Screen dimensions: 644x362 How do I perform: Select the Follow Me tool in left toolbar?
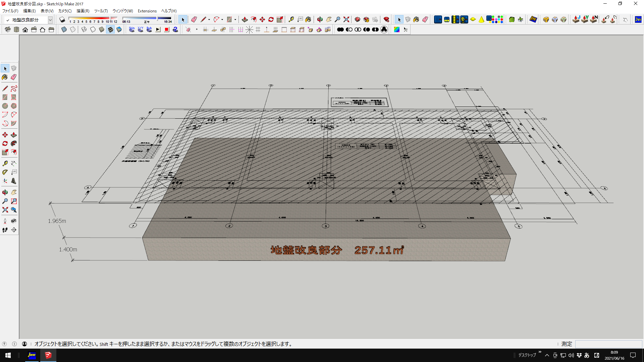click(x=14, y=143)
